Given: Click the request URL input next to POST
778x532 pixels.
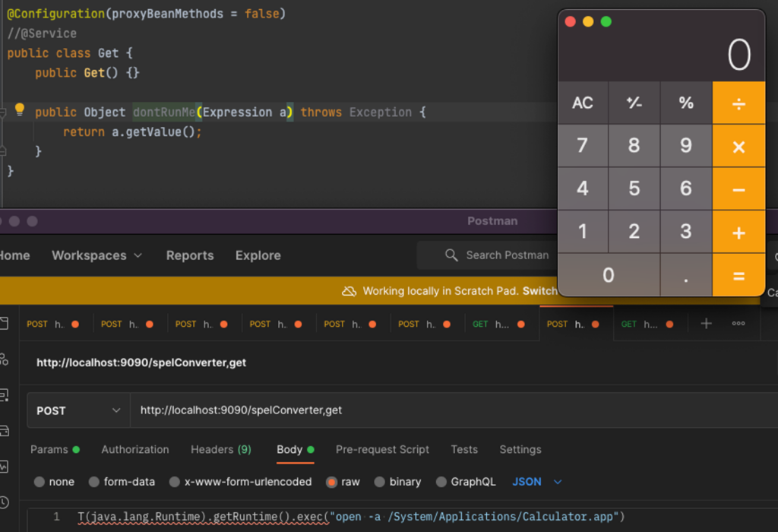Looking at the screenshot, I should click(x=454, y=410).
